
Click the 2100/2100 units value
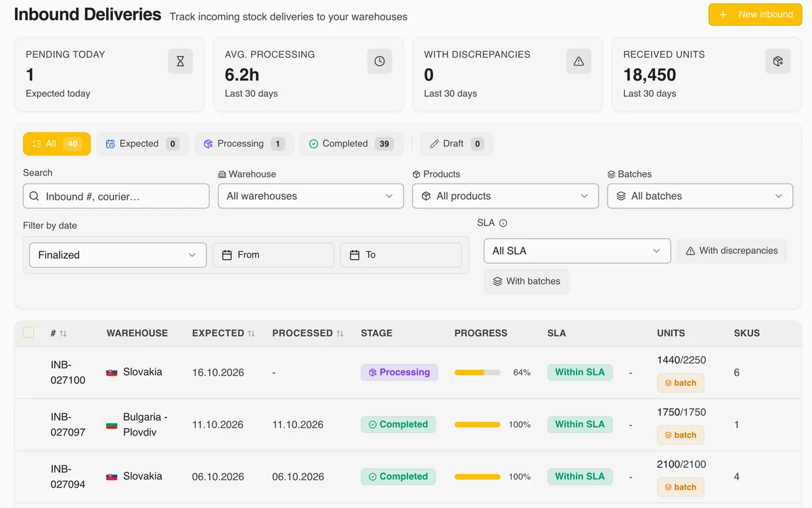681,464
